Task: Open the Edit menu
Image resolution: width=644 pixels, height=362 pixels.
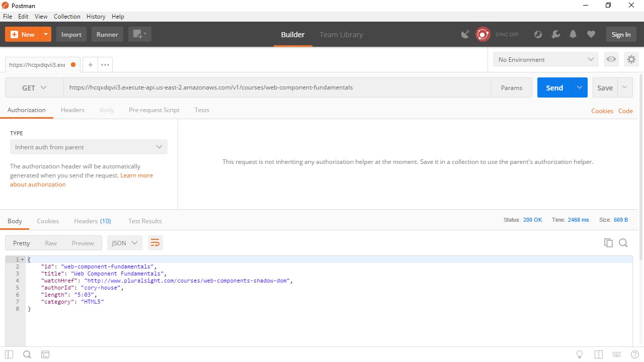Action: [23, 17]
